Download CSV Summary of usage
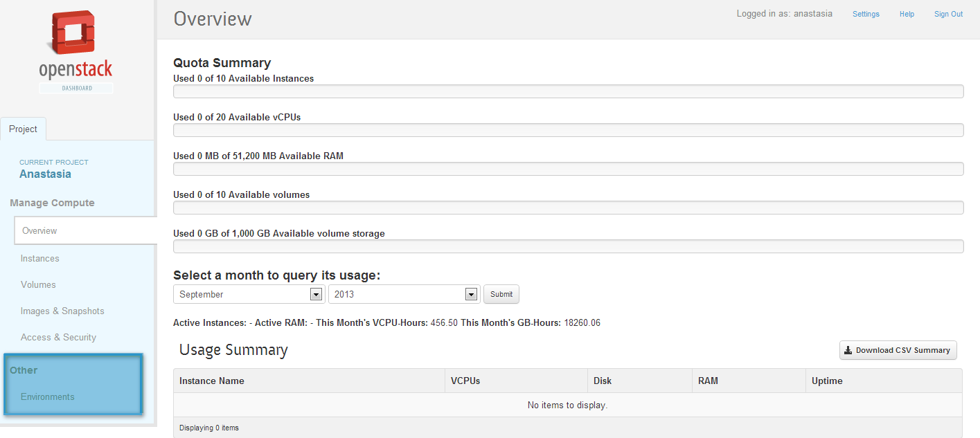This screenshot has width=980, height=438. point(898,350)
